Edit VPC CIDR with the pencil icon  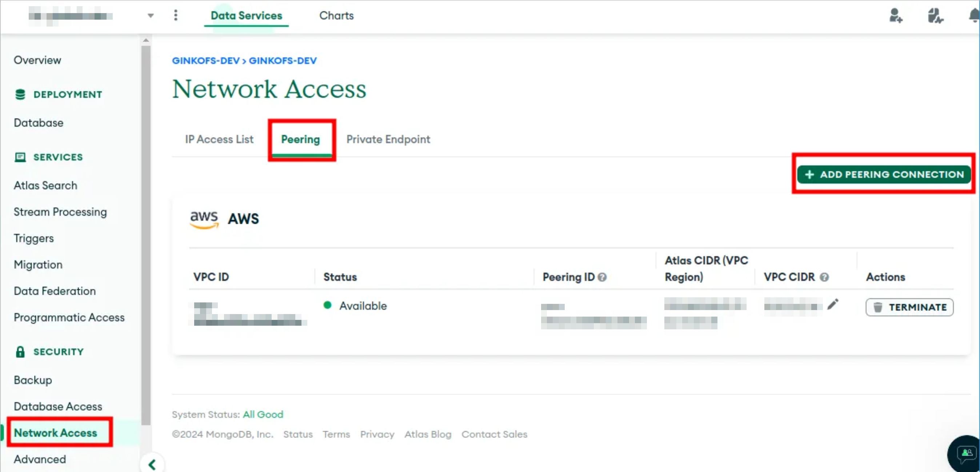(x=833, y=304)
